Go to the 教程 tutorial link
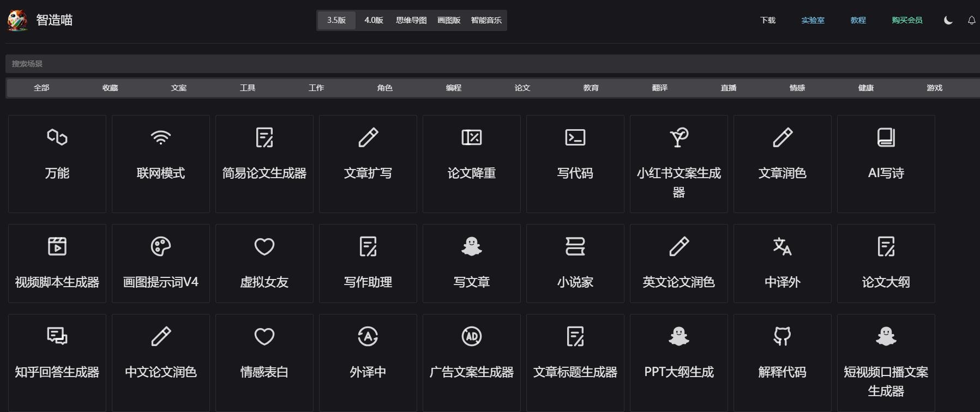This screenshot has width=980, height=412. 858,20
